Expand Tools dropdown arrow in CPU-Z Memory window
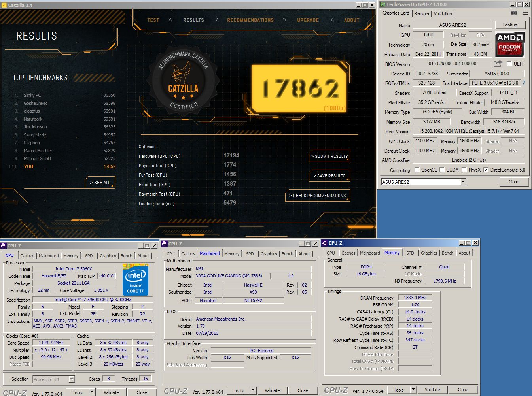The width and height of the screenshot is (532, 396). coord(413,390)
